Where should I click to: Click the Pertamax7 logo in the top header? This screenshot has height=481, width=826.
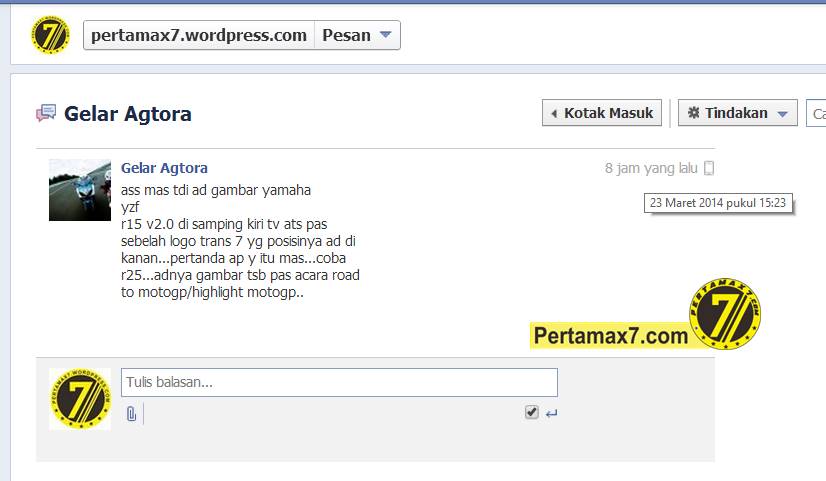pos(50,35)
